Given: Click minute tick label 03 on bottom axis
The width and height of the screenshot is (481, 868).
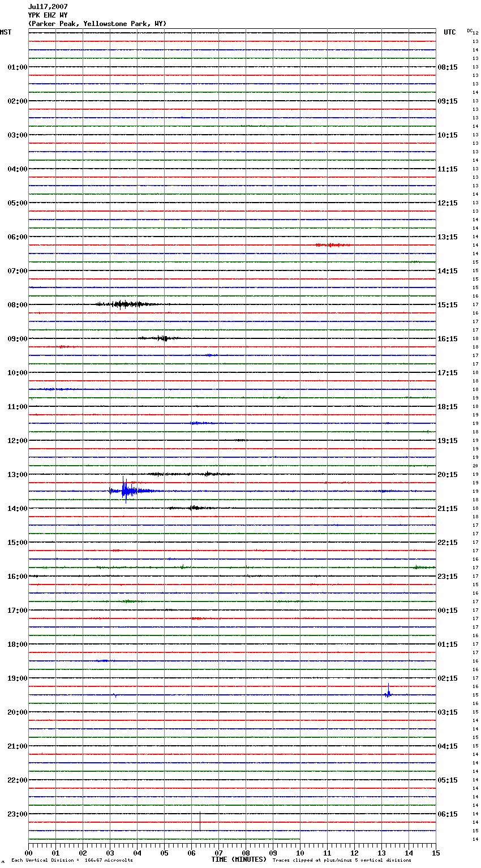Looking at the screenshot, I should click(110, 853).
